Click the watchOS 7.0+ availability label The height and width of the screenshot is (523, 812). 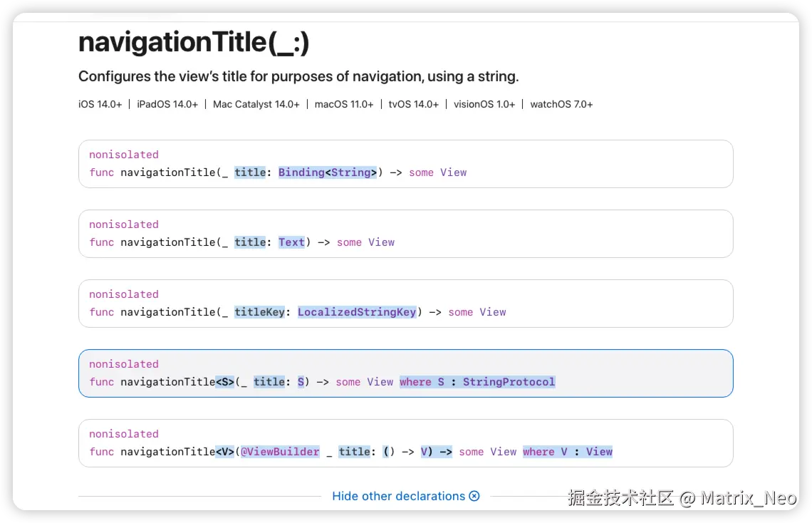point(561,104)
